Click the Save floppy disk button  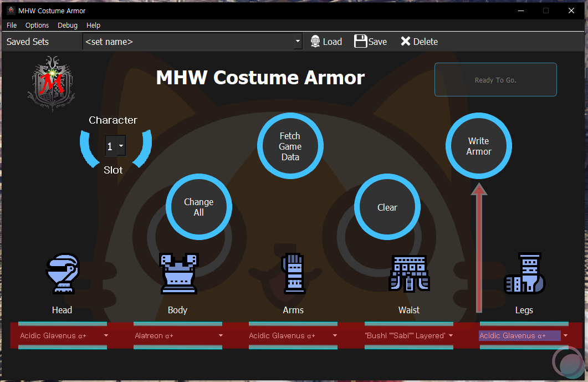(371, 42)
